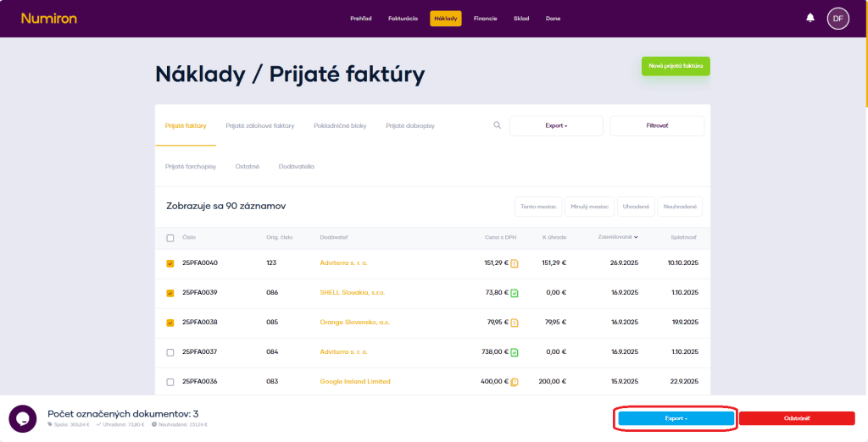Open Fakturácia menu
The height and width of the screenshot is (442, 868).
403,19
